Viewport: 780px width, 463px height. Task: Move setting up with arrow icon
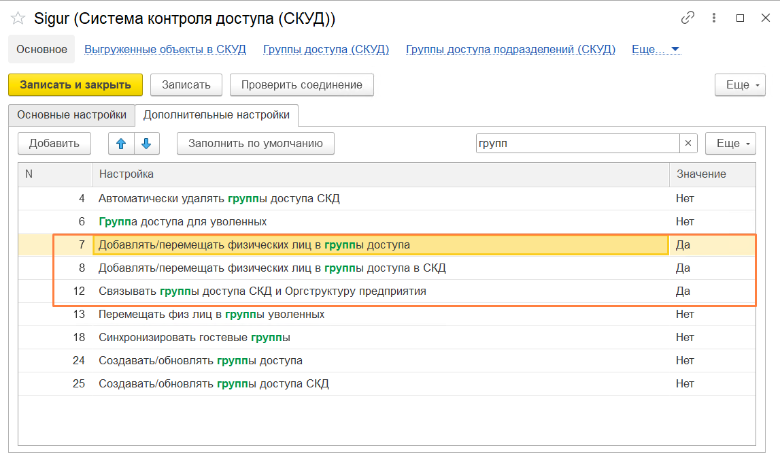point(122,143)
